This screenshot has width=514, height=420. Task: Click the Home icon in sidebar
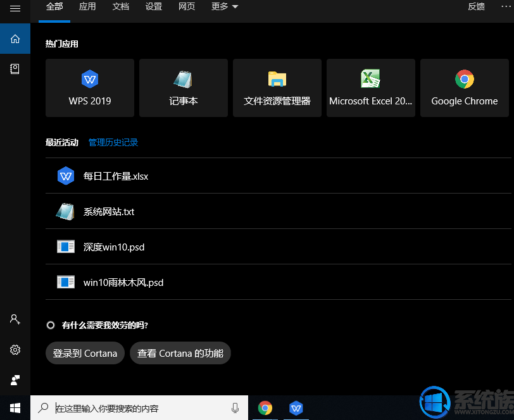15,39
